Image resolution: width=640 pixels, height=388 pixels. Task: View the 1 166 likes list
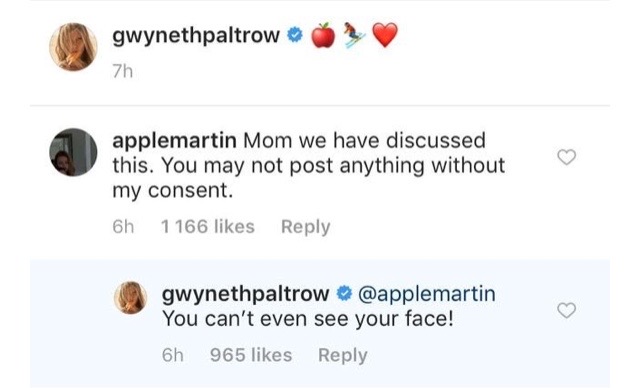(x=208, y=227)
